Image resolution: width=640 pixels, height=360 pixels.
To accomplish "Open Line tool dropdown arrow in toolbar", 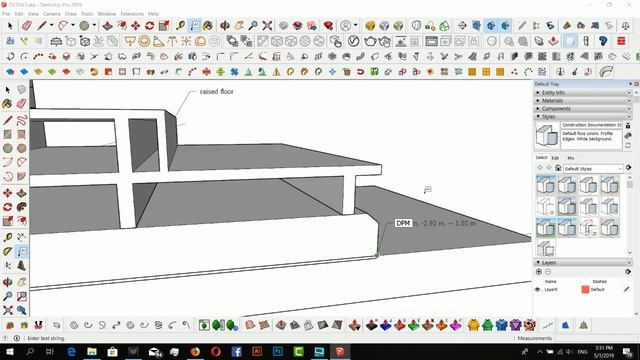I will (51, 25).
